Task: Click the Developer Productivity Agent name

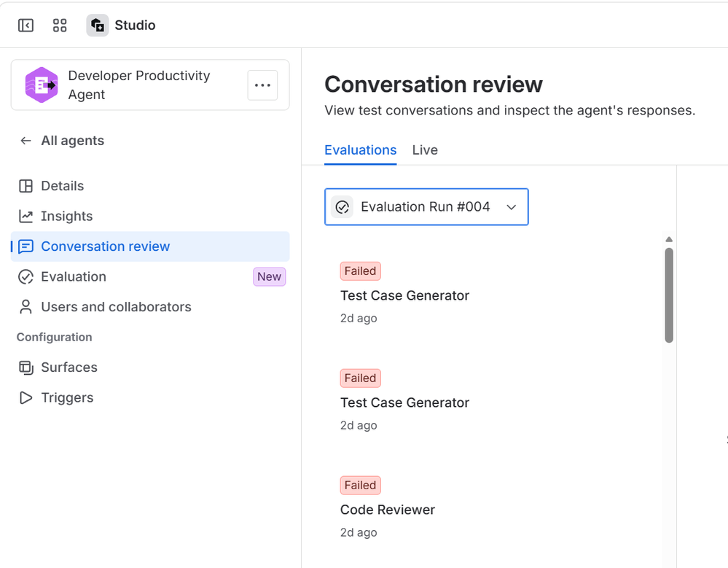Action: (x=139, y=85)
